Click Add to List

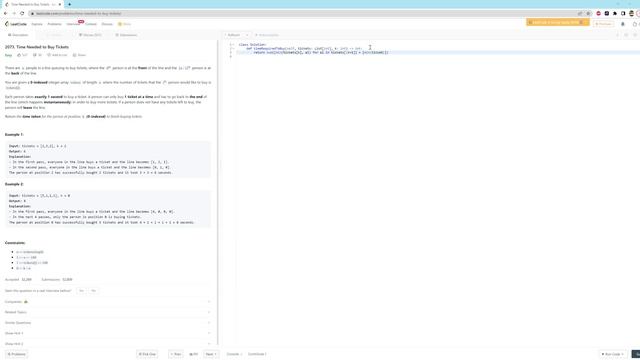[57, 55]
